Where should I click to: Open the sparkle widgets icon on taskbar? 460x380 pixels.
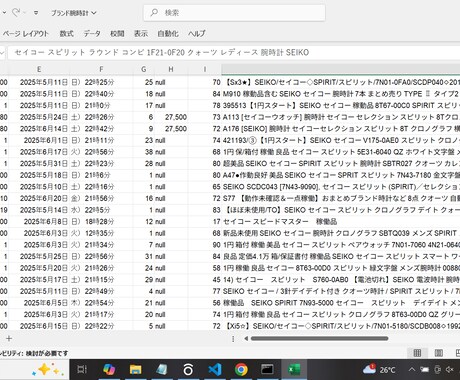coord(47,370)
